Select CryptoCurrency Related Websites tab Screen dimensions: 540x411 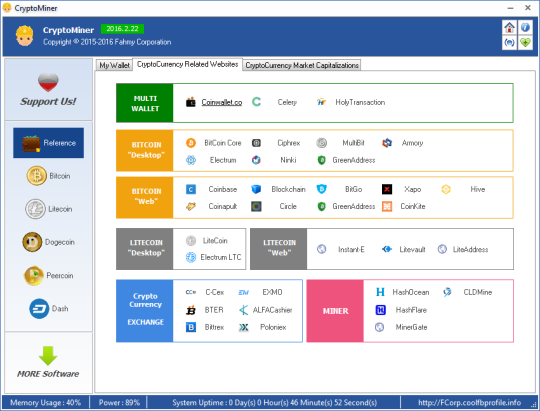[x=187, y=64]
